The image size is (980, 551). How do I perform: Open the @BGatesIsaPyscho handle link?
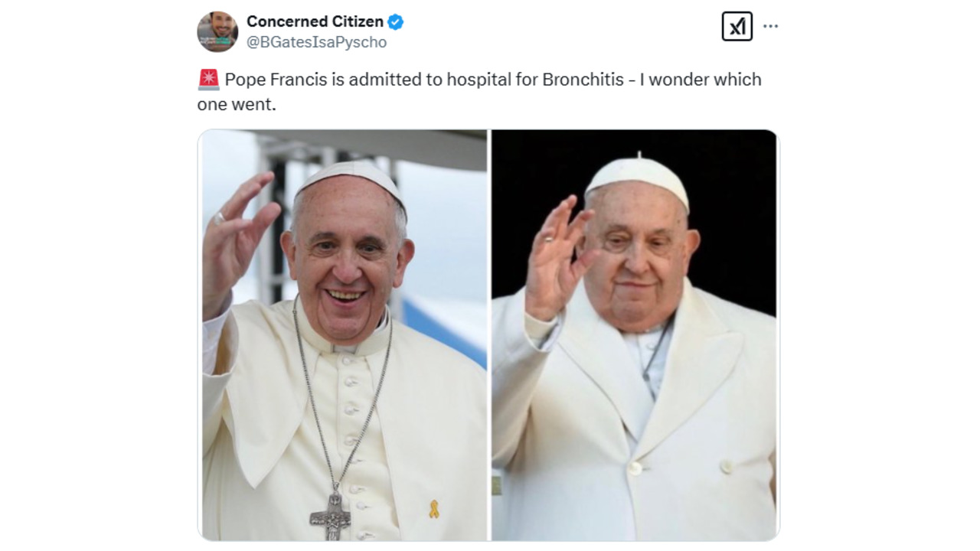(x=316, y=43)
